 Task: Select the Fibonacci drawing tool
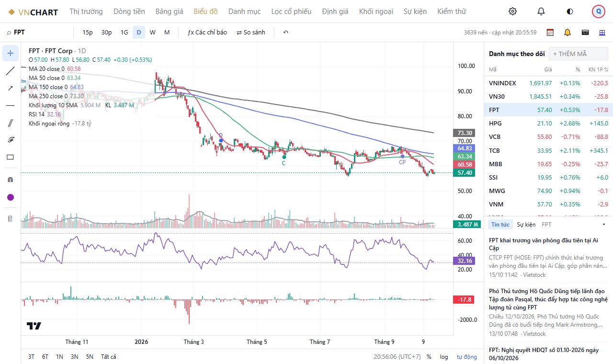coord(11,140)
